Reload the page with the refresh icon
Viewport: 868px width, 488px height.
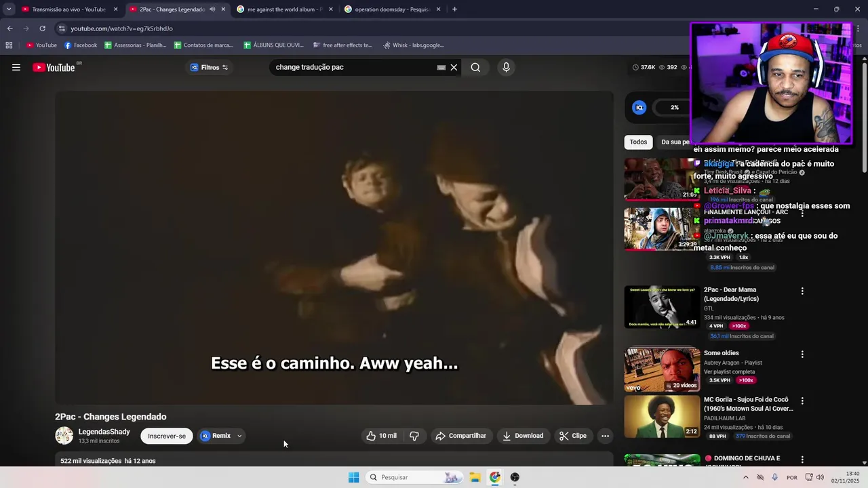(x=42, y=28)
